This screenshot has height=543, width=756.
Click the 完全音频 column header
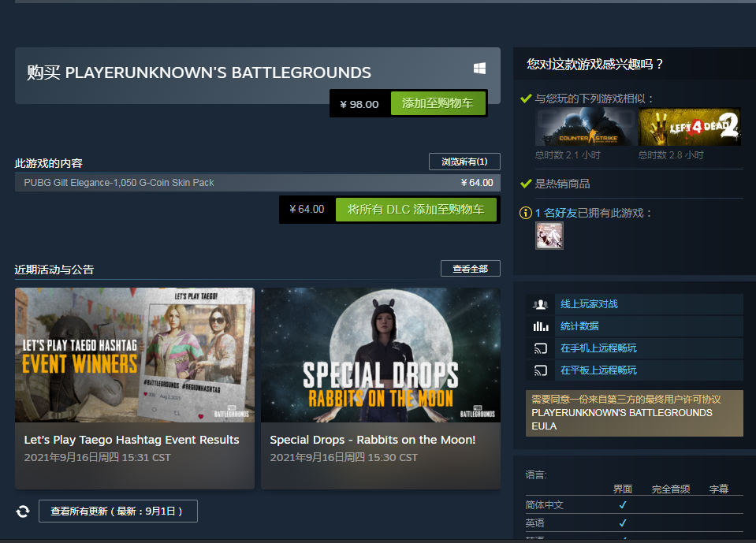click(x=671, y=489)
